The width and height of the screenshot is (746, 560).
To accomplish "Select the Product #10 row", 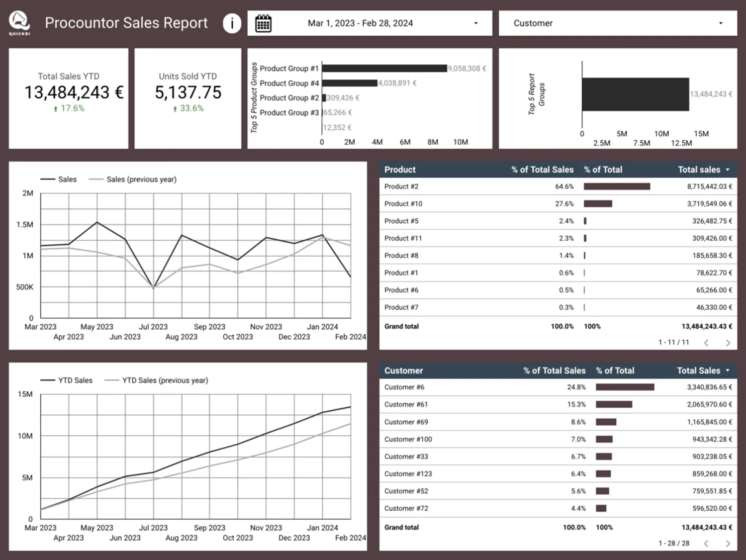I will [x=558, y=204].
